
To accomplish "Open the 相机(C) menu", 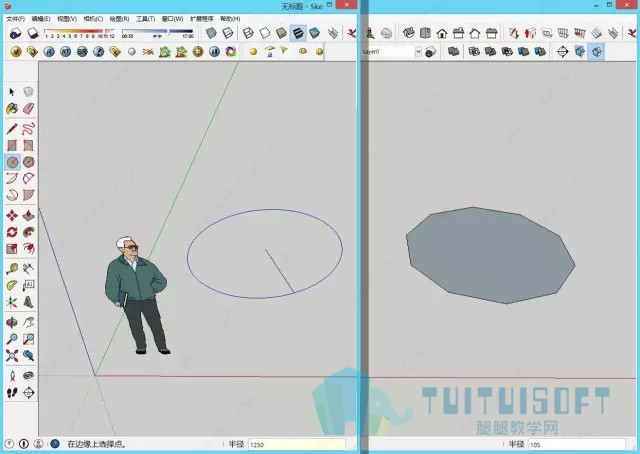I will click(93, 19).
